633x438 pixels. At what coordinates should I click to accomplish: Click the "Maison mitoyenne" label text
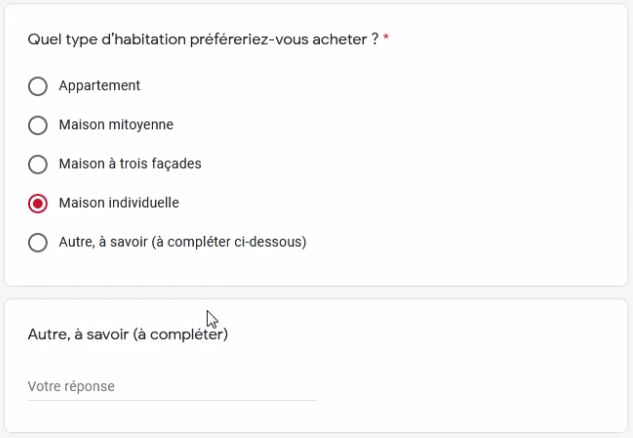coord(116,125)
